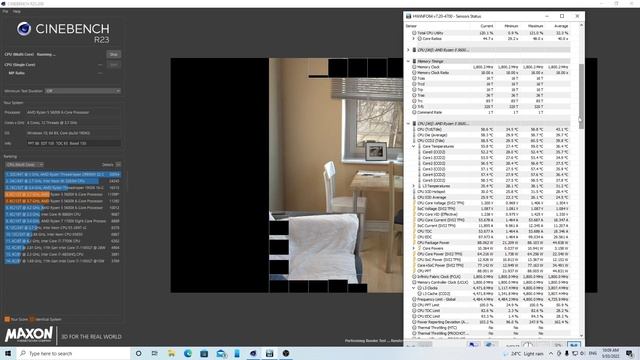Click the Average column header in HWiNFO

(561, 26)
